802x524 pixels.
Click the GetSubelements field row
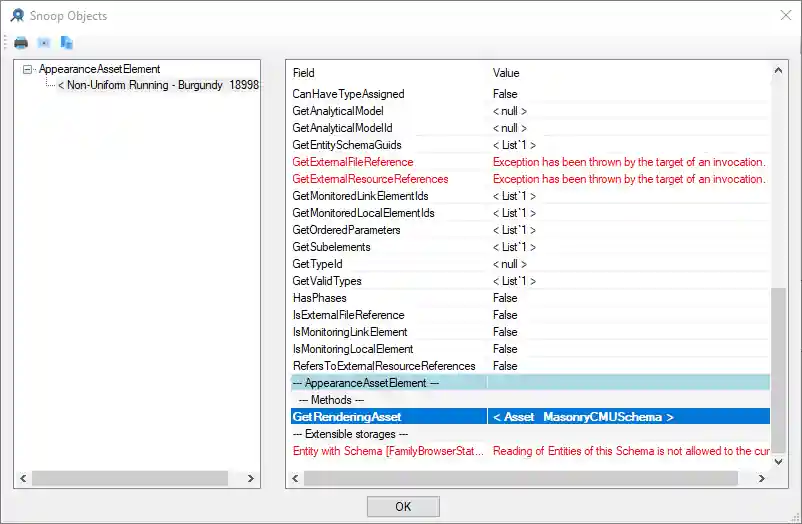tap(331, 247)
